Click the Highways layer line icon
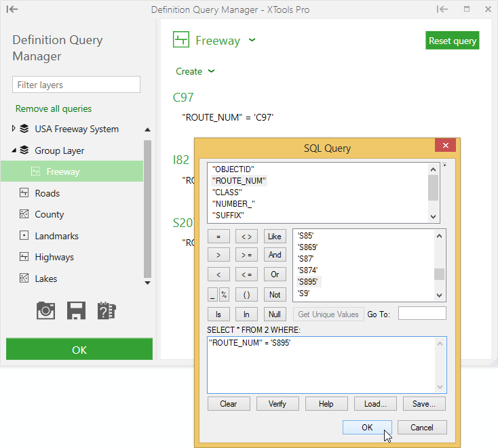The width and height of the screenshot is (498, 448). pyautogui.click(x=24, y=256)
